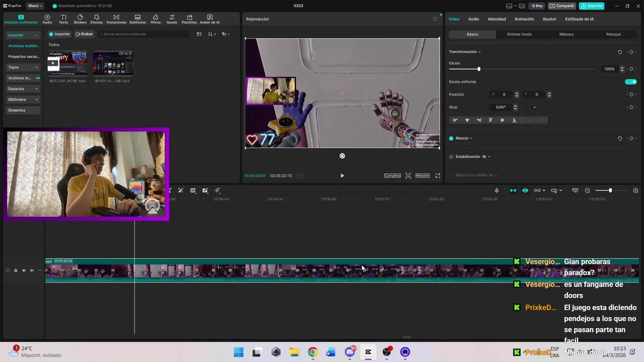Switch to the Audio properties tab
This screenshot has width=644, height=362.
point(473,19)
